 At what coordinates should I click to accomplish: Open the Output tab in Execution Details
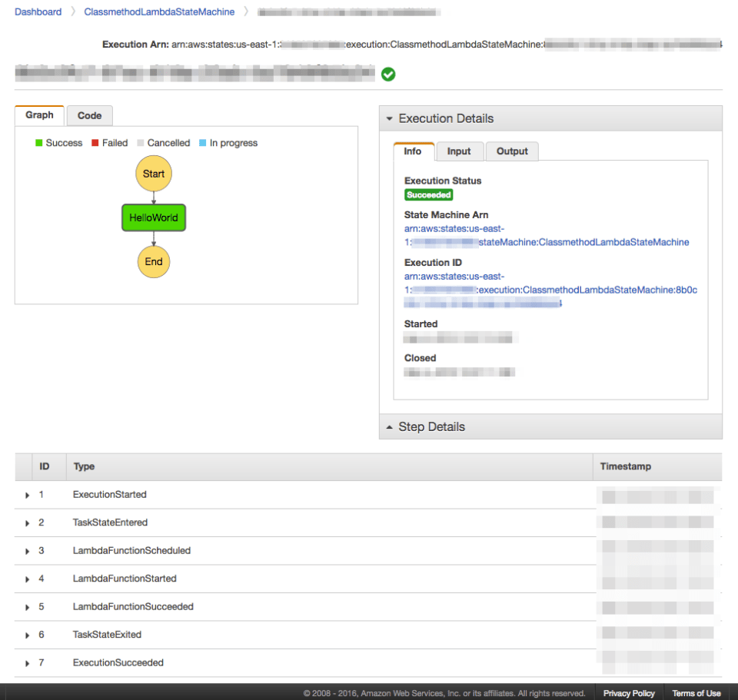(x=511, y=151)
